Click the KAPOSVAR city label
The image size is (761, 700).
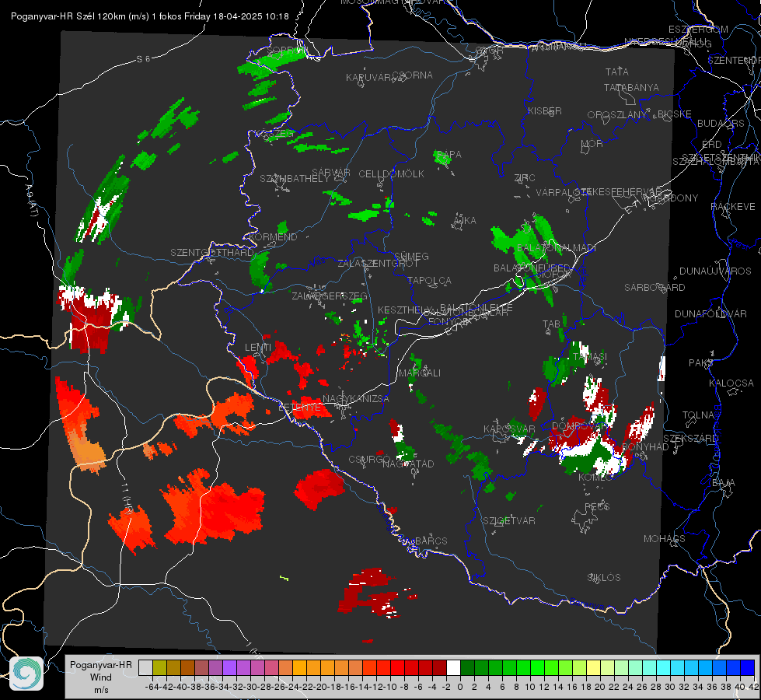pyautogui.click(x=509, y=429)
